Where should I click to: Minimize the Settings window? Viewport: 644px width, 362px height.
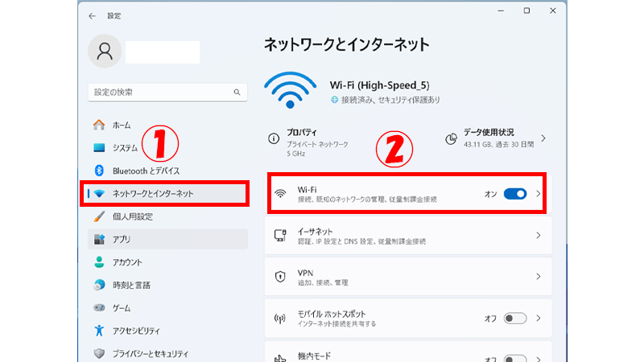[x=501, y=10]
